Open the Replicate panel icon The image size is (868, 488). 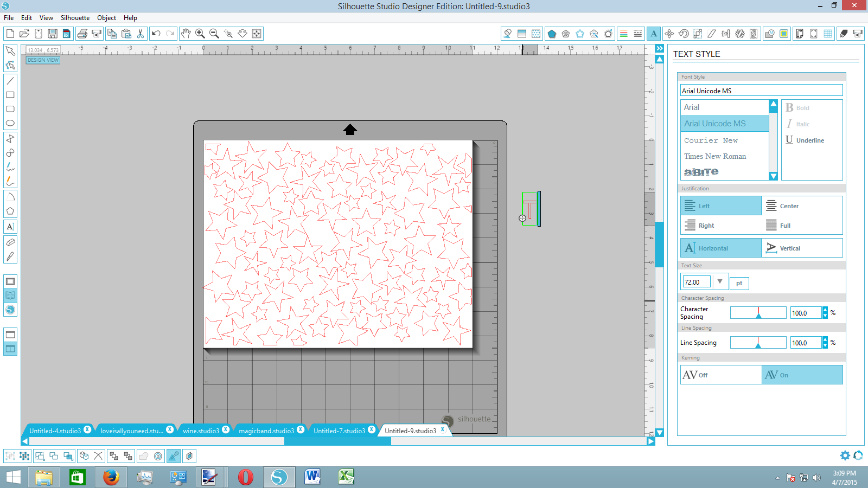[740, 34]
